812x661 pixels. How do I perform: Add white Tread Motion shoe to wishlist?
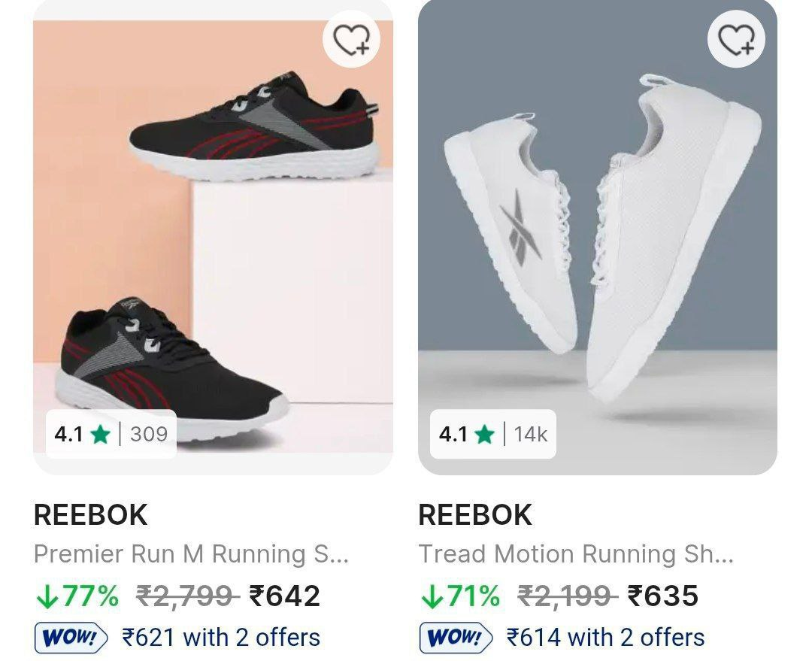pyautogui.click(x=736, y=39)
